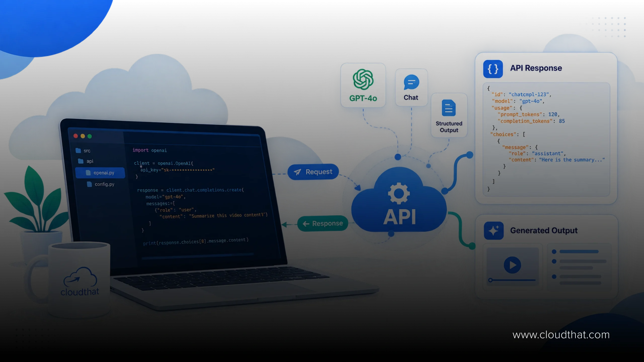Screen dimensions: 644x362
Task: Play the video in Generated Output
Action: click(512, 265)
